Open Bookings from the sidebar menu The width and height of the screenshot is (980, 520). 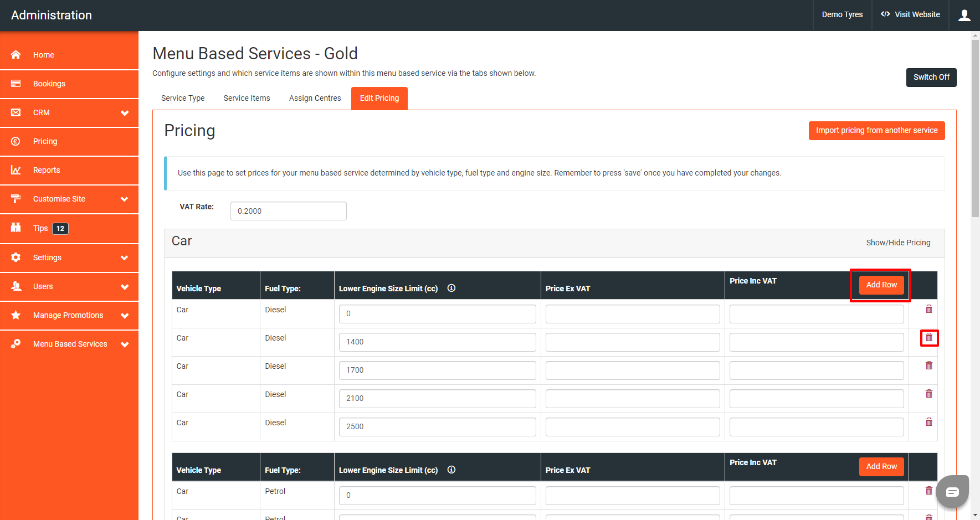[x=69, y=84]
